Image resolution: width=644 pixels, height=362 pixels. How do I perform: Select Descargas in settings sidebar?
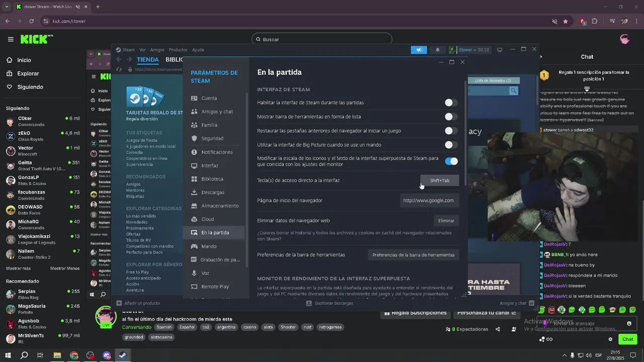(215, 192)
